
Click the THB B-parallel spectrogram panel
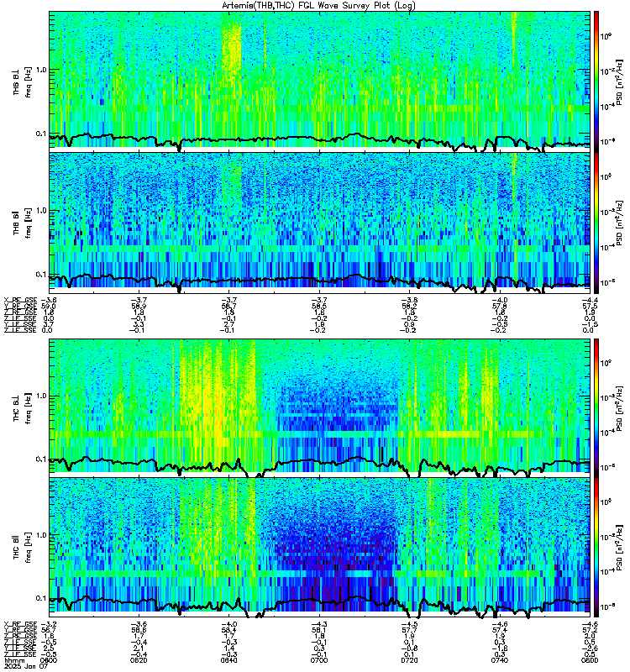point(320,223)
